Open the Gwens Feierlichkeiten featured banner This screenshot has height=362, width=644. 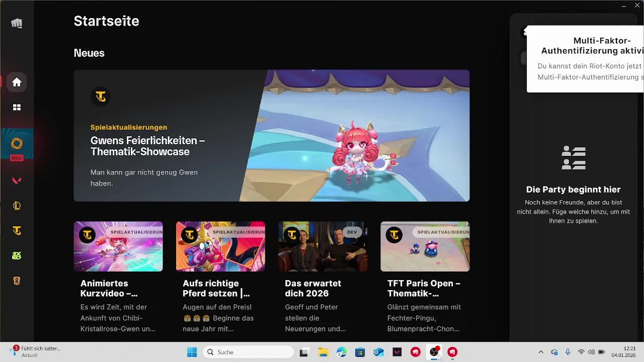[x=272, y=136]
